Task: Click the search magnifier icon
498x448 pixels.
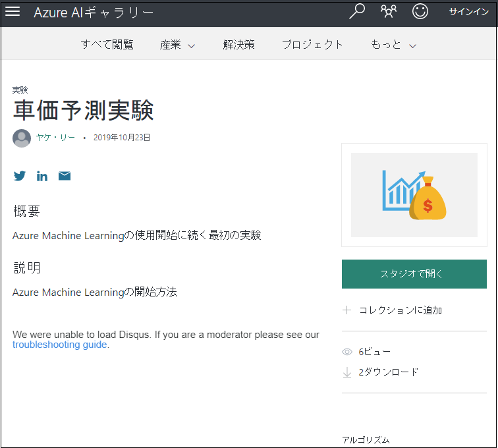Action: (x=357, y=11)
